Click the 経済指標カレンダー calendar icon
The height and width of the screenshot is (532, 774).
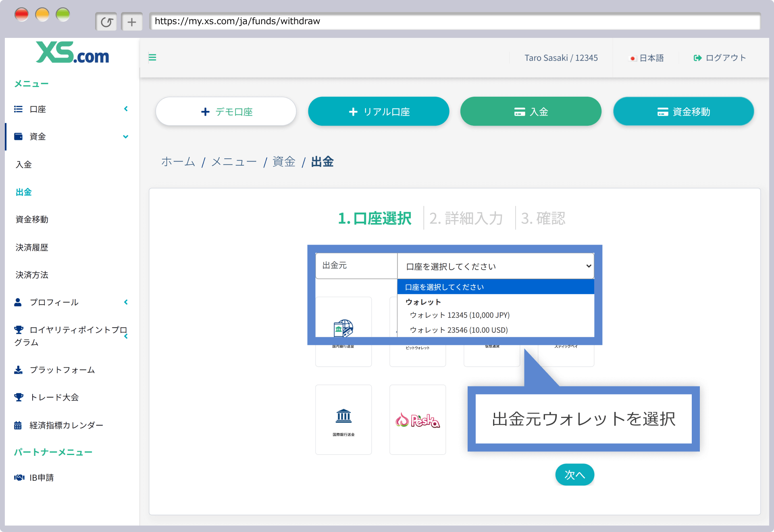[18, 425]
